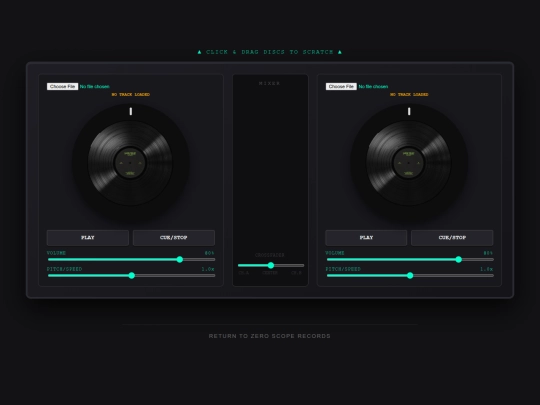The height and width of the screenshot is (405, 540).
Task: Click the left disc center label
Action: pos(130,163)
